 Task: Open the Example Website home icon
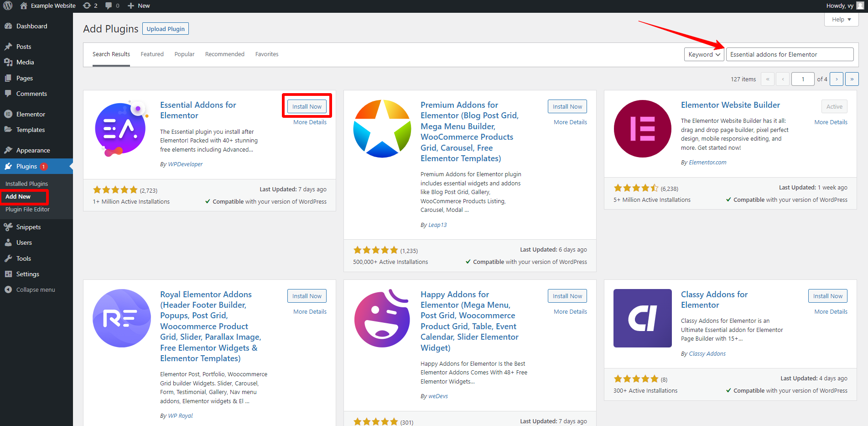(24, 5)
